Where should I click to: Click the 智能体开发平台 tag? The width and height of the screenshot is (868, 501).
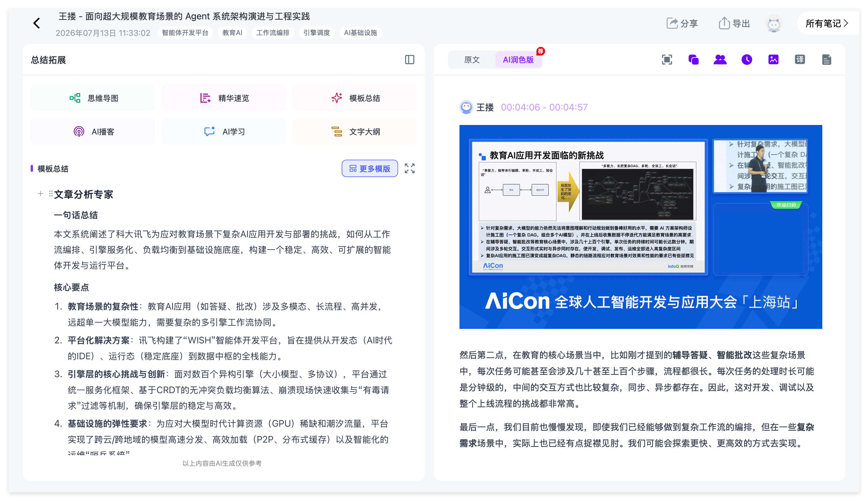tap(185, 33)
